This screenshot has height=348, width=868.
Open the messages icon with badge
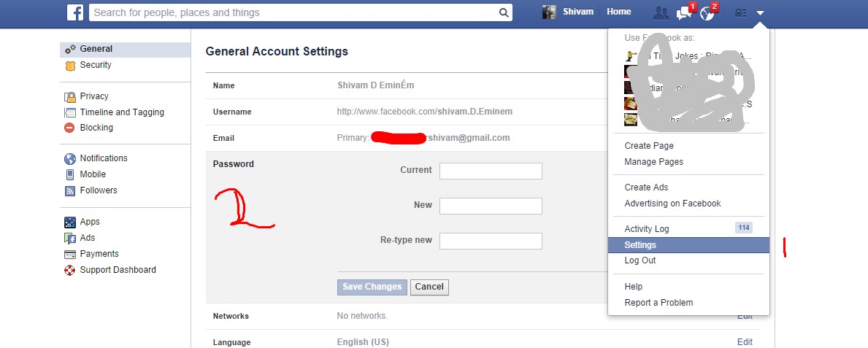pyautogui.click(x=685, y=12)
